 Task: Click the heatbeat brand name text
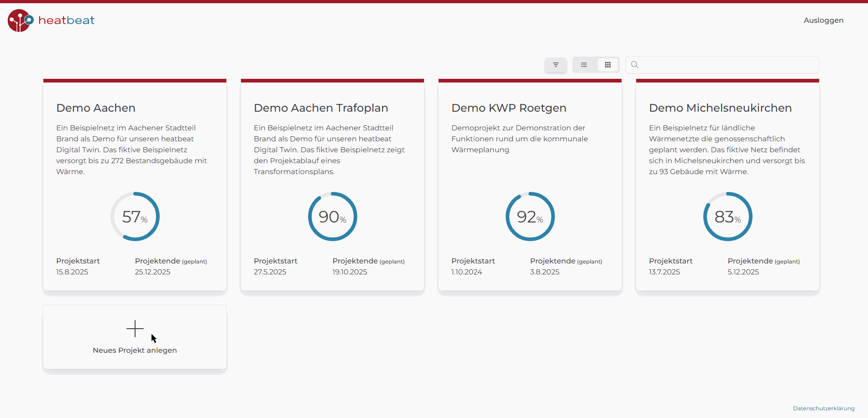tap(66, 20)
